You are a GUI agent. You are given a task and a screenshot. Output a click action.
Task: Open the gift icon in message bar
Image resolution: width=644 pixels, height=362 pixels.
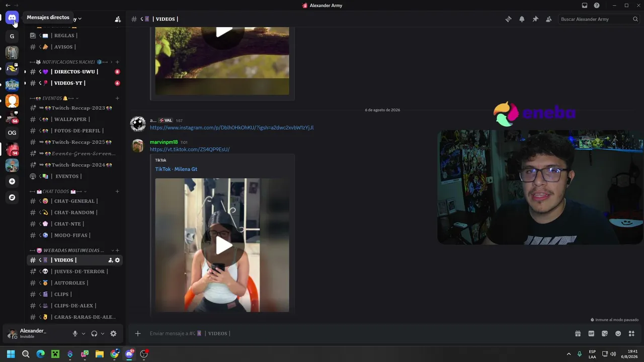point(578,333)
